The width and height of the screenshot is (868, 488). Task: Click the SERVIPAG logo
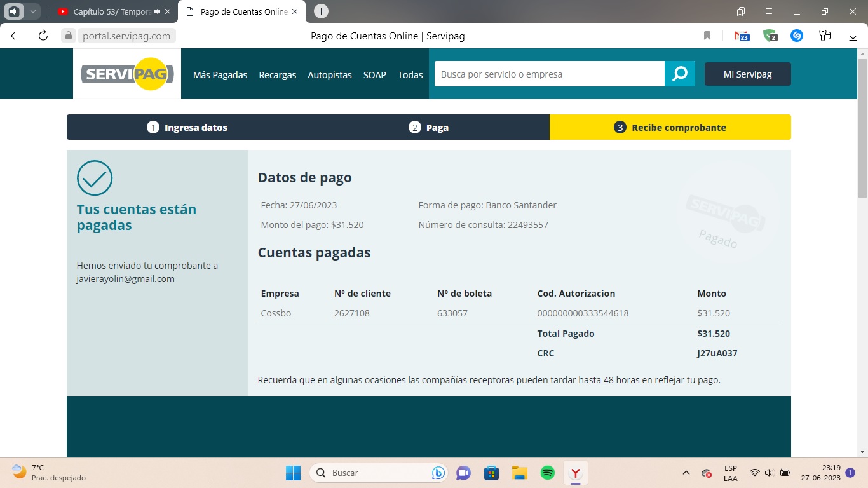pos(126,74)
